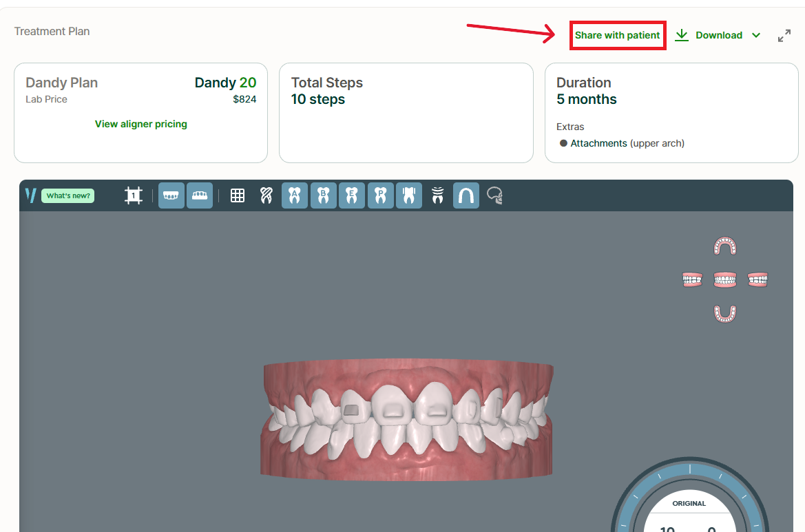
Task: Toggle lower arch visibility in toolbar
Action: (200, 195)
